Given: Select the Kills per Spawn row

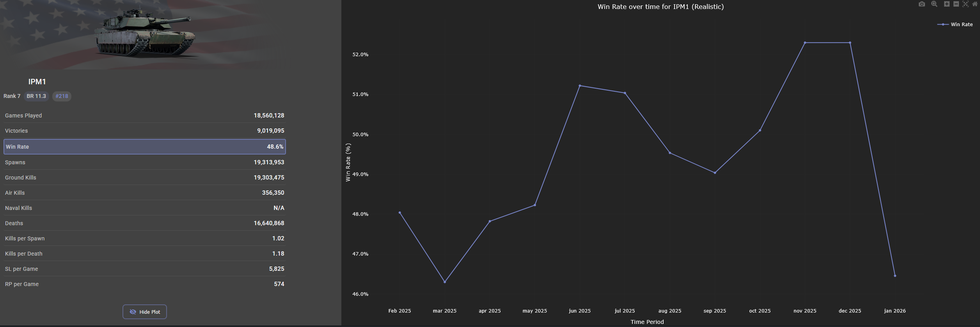Looking at the screenshot, I should click(x=145, y=238).
